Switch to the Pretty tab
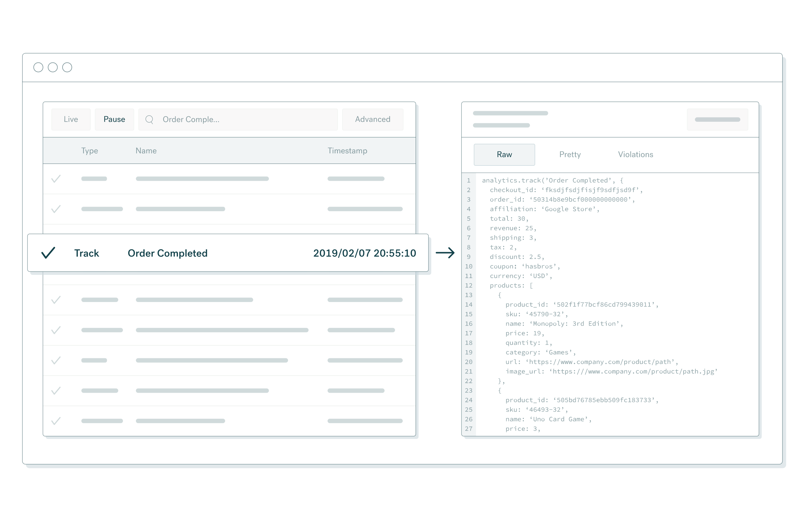The width and height of the screenshot is (812, 509). point(570,155)
